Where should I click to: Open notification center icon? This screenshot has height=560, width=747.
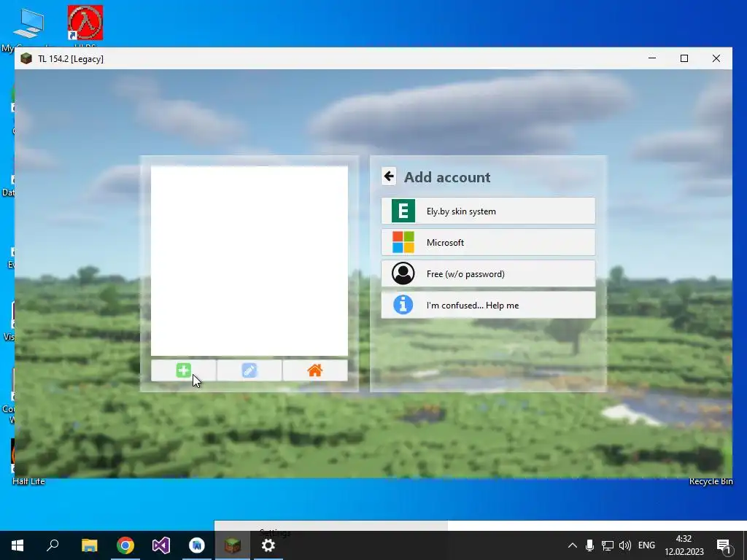[x=724, y=545]
